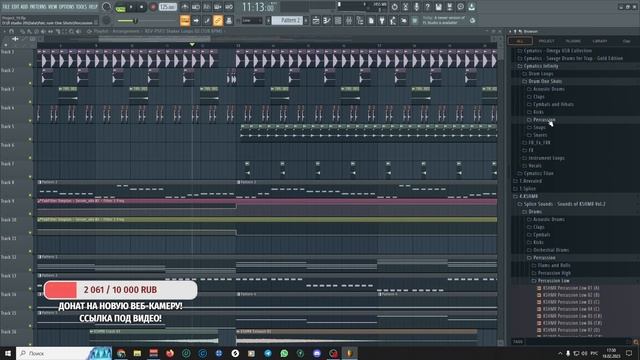Collapse the Cymatics Infinity folder
The image size is (640, 360).
tap(541, 66)
